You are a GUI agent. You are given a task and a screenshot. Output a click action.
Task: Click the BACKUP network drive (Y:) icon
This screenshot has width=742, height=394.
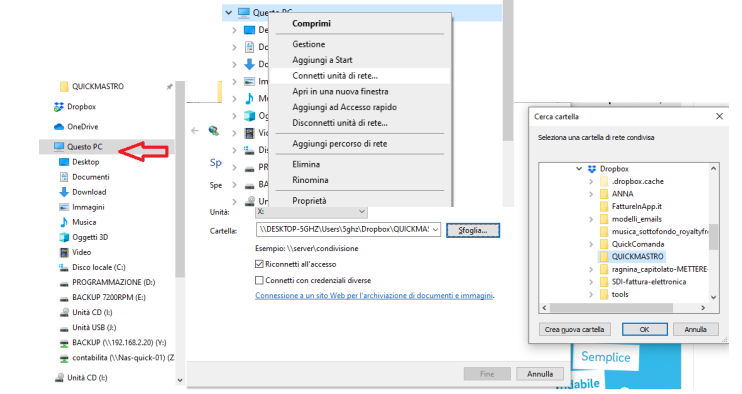(x=64, y=343)
